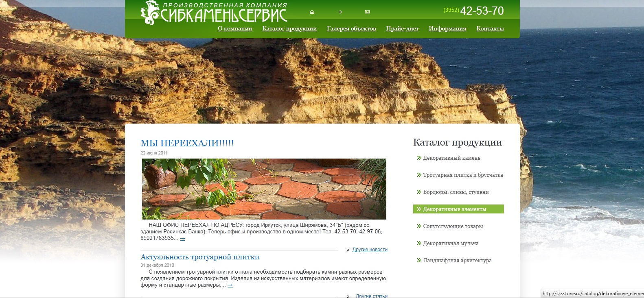This screenshot has width=644, height=298.
Task: Go to Галерея объектов
Action: point(351,28)
